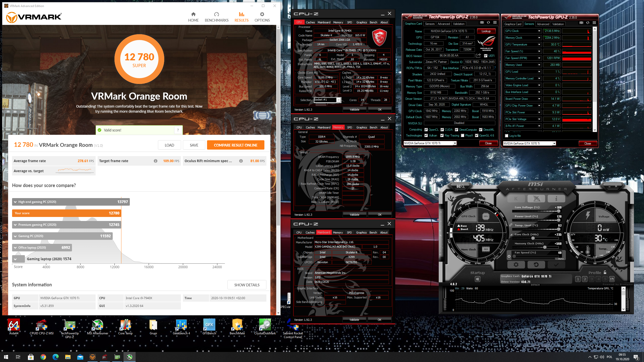
Task: Take screenshot in left GPU-Z window
Action: click(x=482, y=23)
